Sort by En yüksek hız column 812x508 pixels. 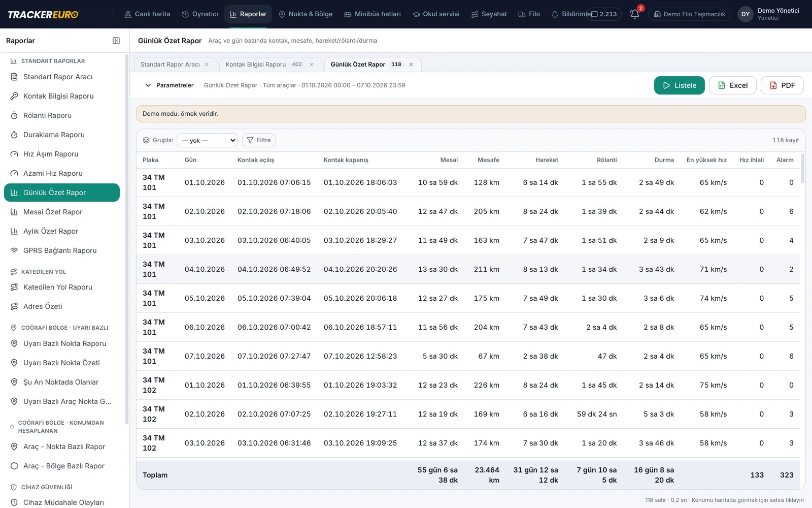(x=706, y=160)
